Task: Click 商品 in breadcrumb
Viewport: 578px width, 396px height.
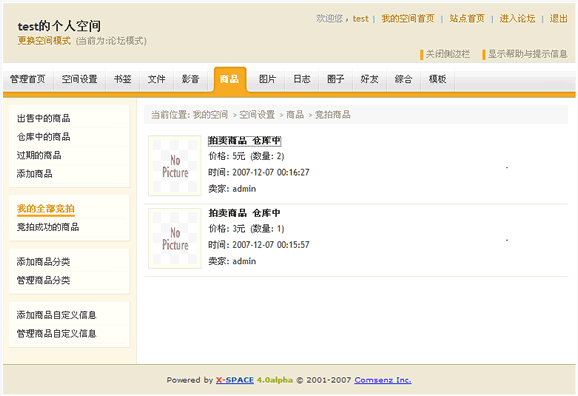Action: 295,115
